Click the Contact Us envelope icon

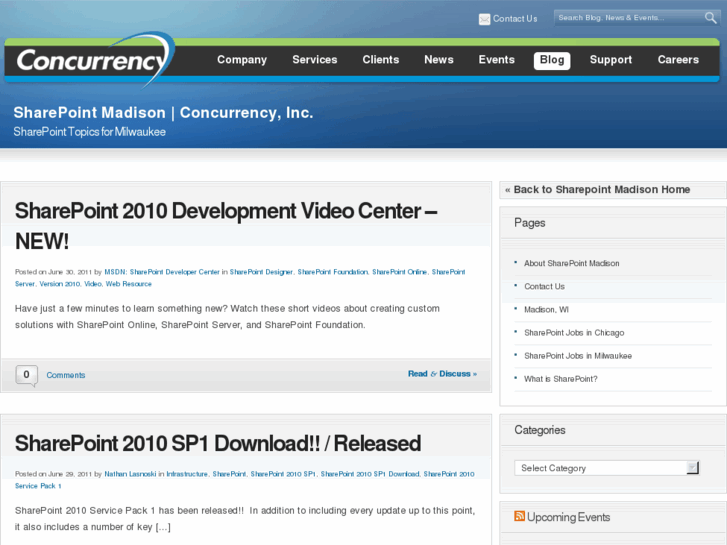coord(484,19)
